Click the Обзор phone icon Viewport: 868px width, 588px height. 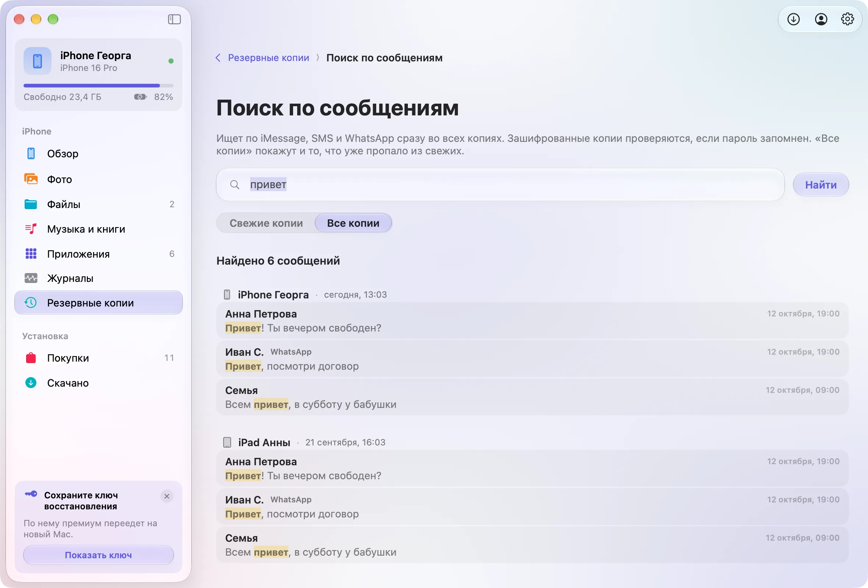click(31, 153)
